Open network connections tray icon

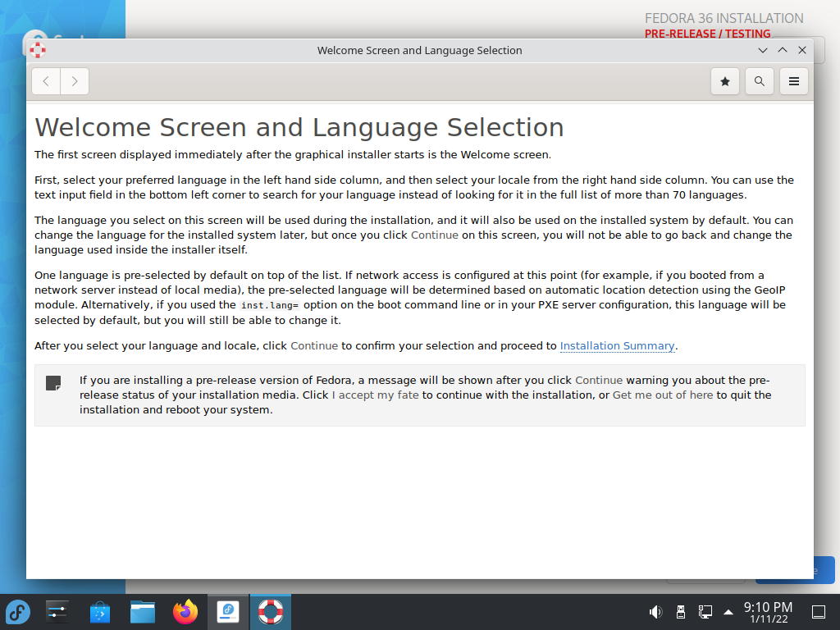coord(705,612)
